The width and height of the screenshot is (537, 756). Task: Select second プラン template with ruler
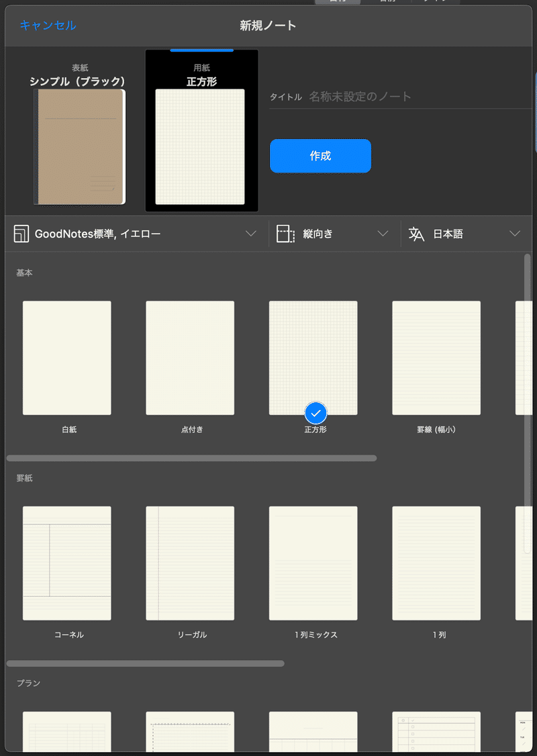point(190,731)
